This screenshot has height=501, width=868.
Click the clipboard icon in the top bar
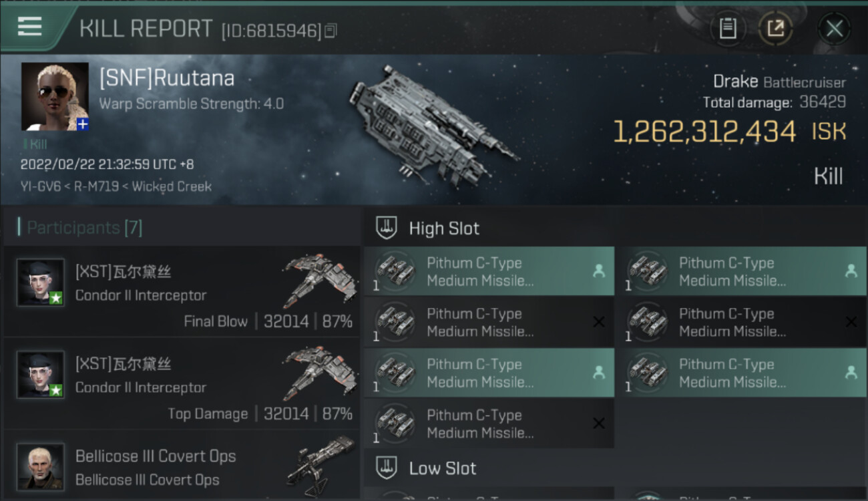(727, 28)
